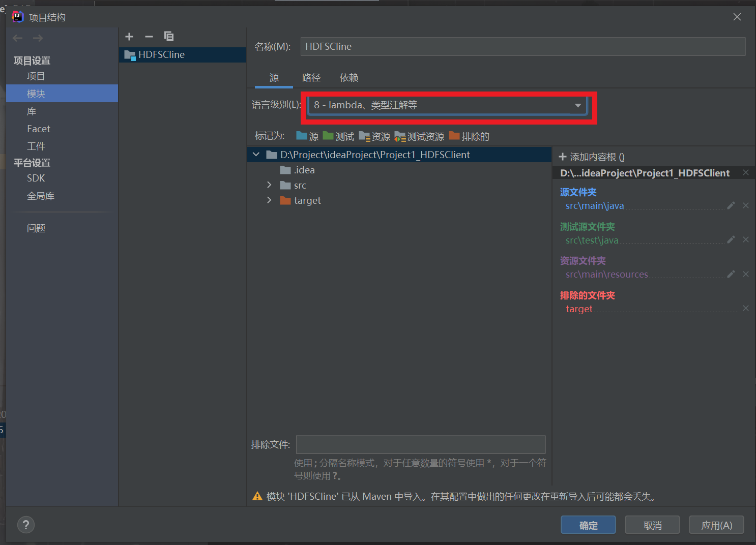Screen dimensions: 756x545
Task: Click the 应用(A) button
Action: click(x=716, y=525)
